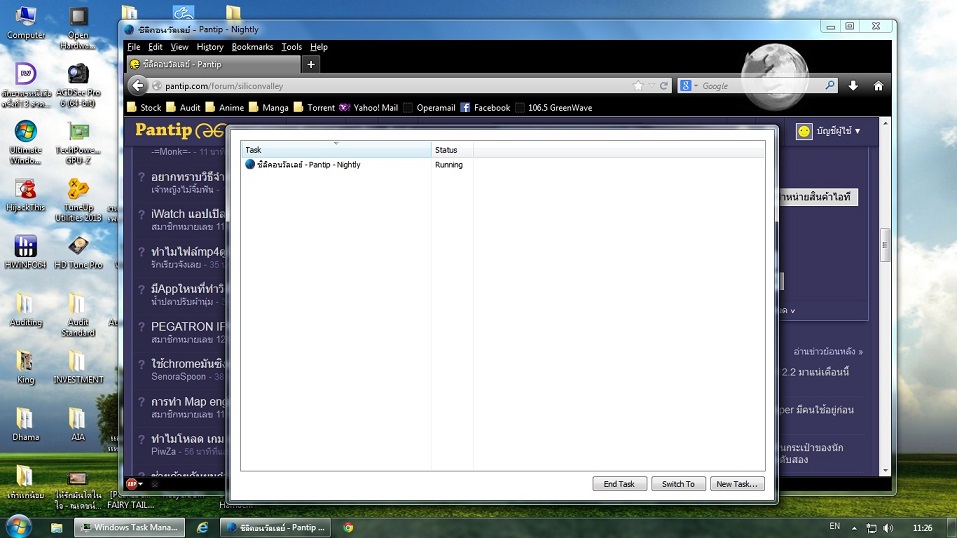Select the Auditing folder on the desktop
Viewport: 957px width, 538px height.
click(x=26, y=310)
